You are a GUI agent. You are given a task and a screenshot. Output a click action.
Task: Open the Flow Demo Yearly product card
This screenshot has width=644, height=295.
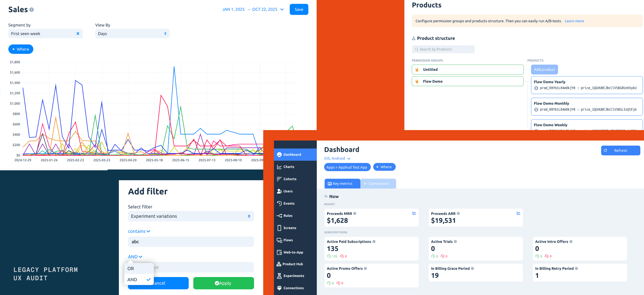click(587, 85)
